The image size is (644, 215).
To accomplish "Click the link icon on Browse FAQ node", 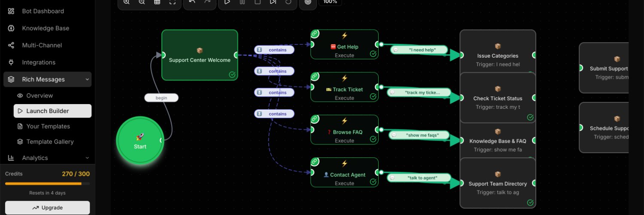I will [x=315, y=119].
